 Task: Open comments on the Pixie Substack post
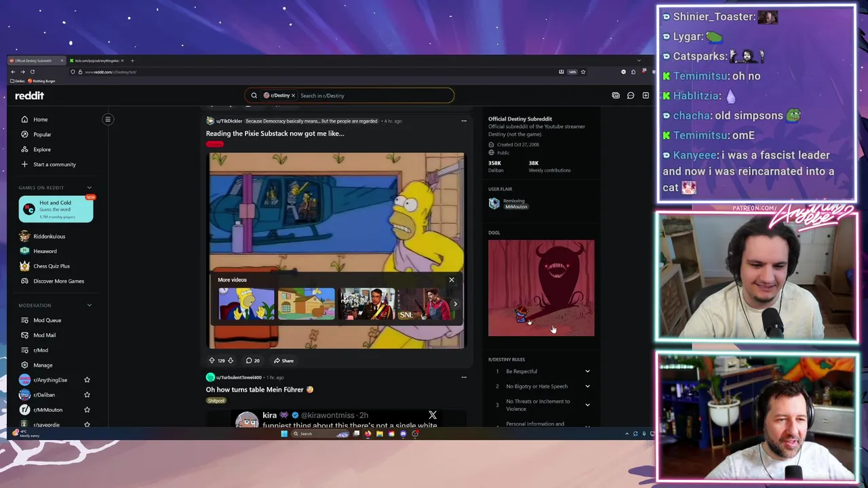click(253, 361)
